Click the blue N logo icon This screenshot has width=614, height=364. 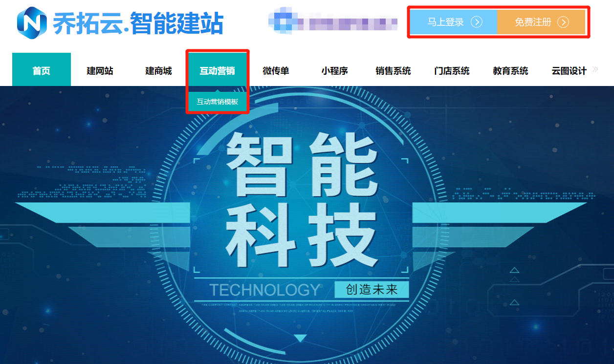tap(32, 23)
